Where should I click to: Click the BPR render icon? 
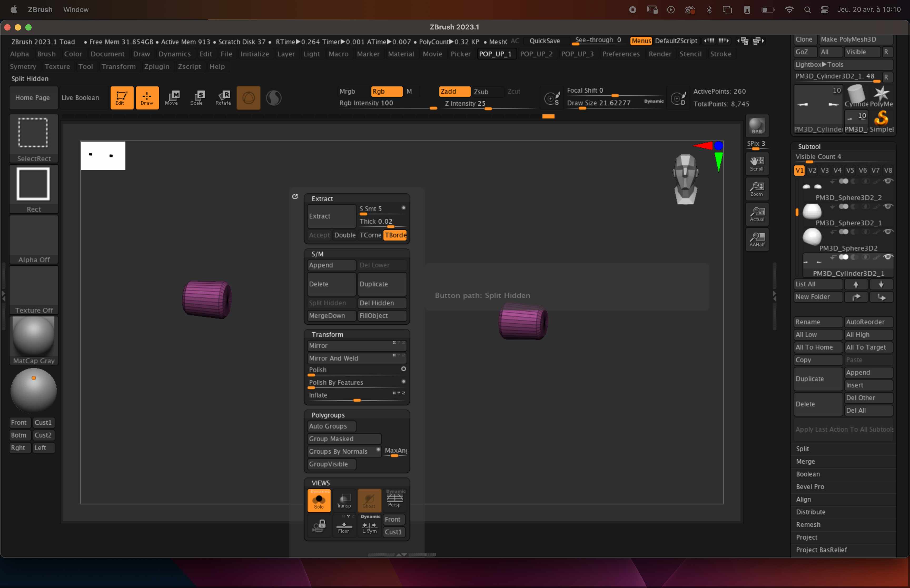[756, 126]
